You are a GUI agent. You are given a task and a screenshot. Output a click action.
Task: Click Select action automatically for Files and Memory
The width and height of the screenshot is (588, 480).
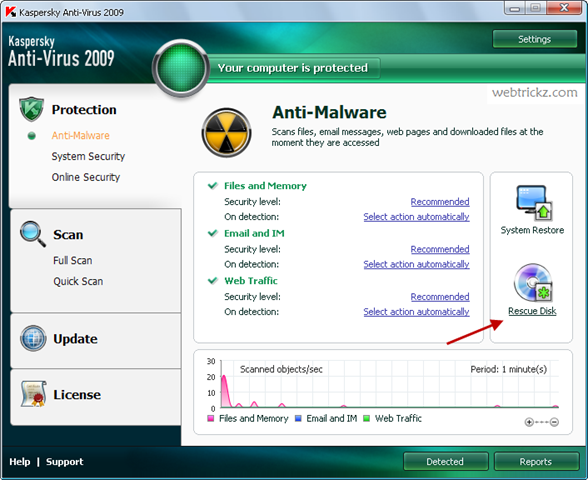pos(416,217)
